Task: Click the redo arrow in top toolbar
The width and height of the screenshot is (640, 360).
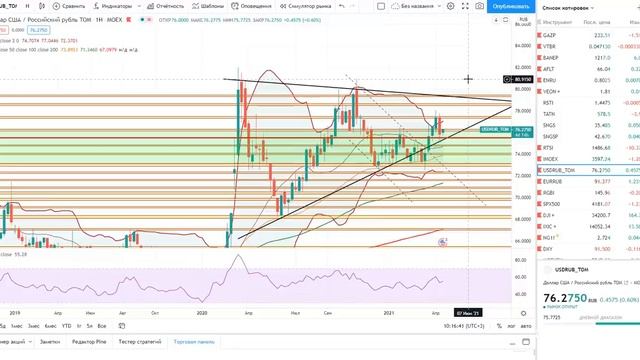Action: click(x=353, y=6)
